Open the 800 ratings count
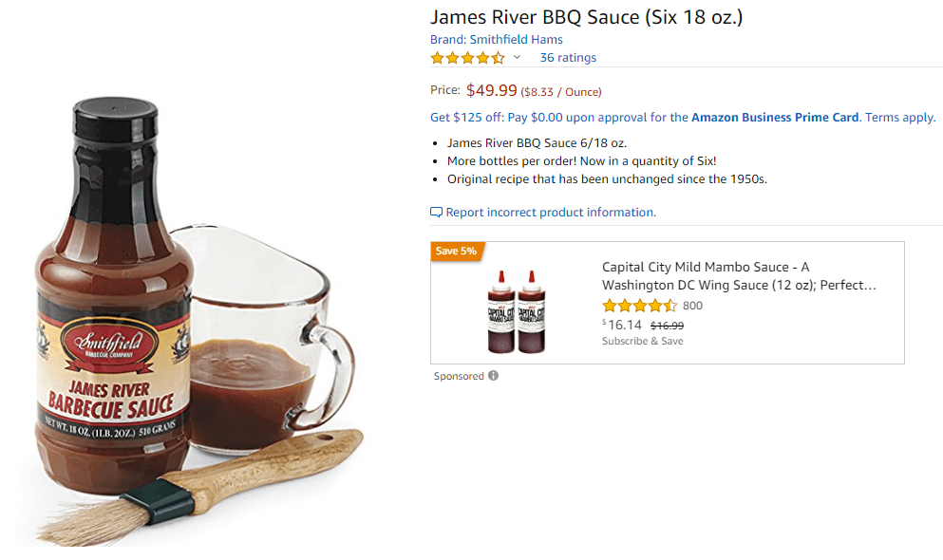The image size is (943, 560). (x=692, y=306)
